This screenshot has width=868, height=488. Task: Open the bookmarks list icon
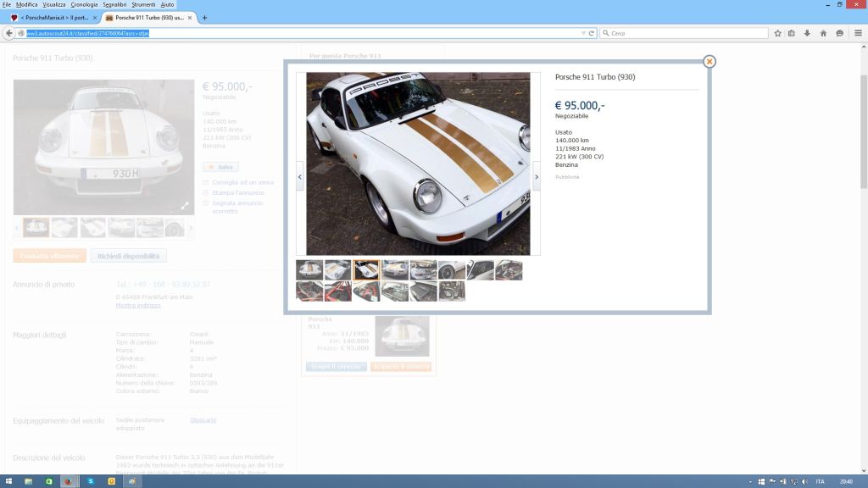(792, 33)
